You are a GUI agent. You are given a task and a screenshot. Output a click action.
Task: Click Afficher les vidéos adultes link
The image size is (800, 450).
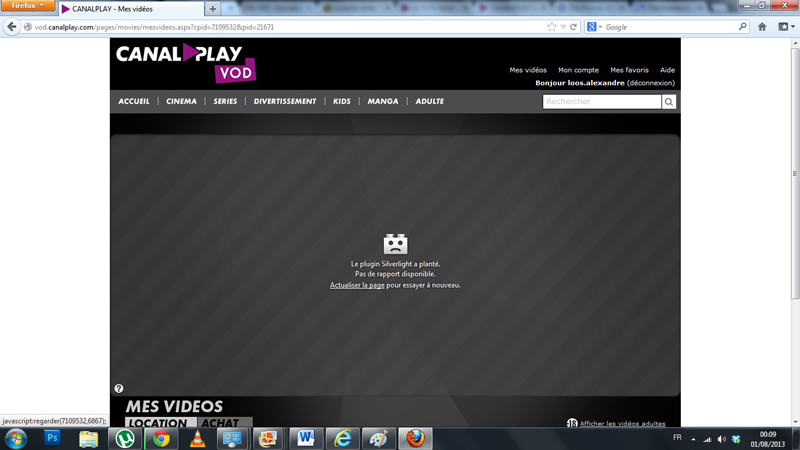pyautogui.click(x=622, y=423)
